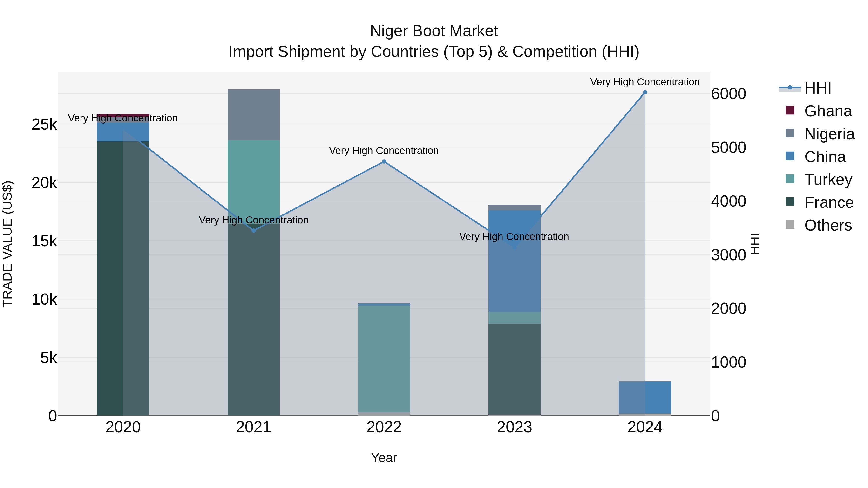Click the 6000 right axis tick label
Screen dimensions: 868x488
(x=728, y=94)
